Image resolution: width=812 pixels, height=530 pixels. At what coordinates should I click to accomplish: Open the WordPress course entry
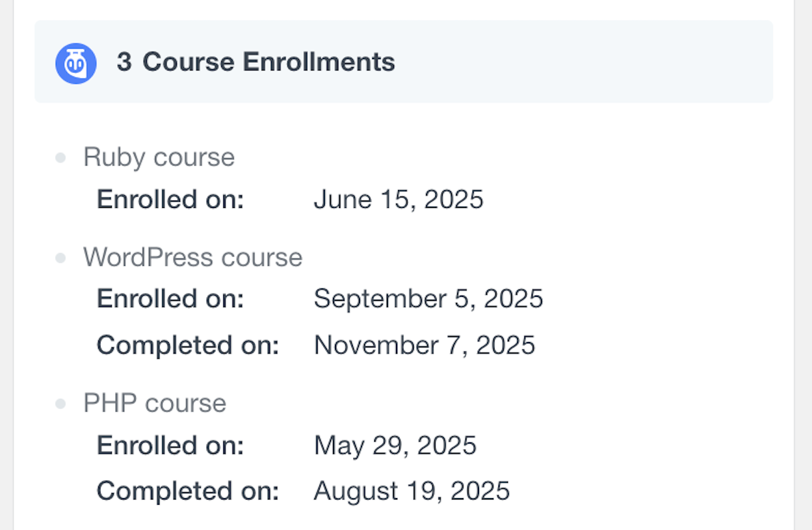(193, 257)
